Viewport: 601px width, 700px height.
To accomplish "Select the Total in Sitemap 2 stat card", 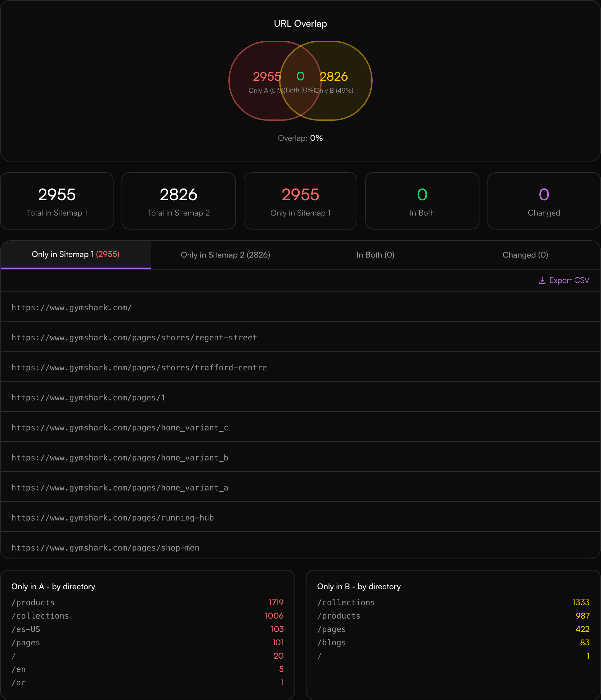I will coord(179,201).
